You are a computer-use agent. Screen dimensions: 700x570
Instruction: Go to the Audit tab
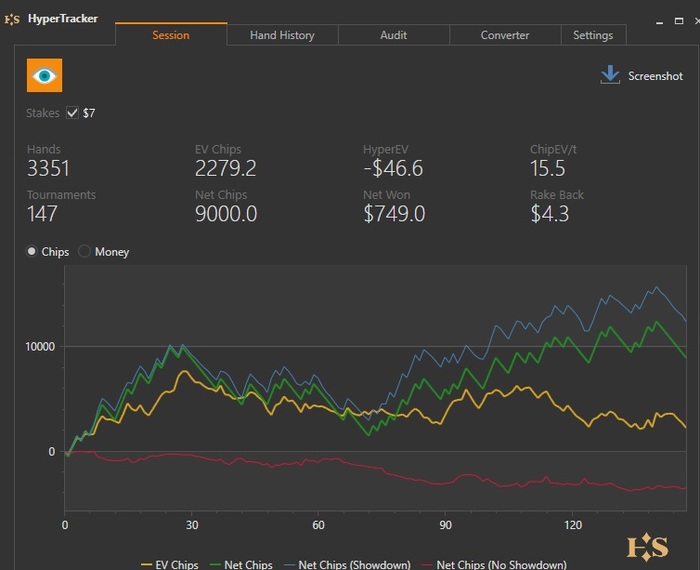pos(394,35)
